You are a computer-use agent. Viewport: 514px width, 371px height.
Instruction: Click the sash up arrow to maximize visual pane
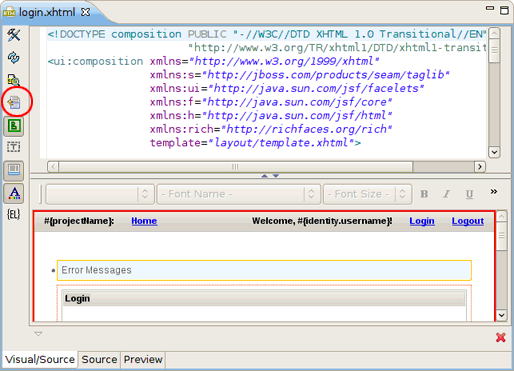[x=265, y=176]
